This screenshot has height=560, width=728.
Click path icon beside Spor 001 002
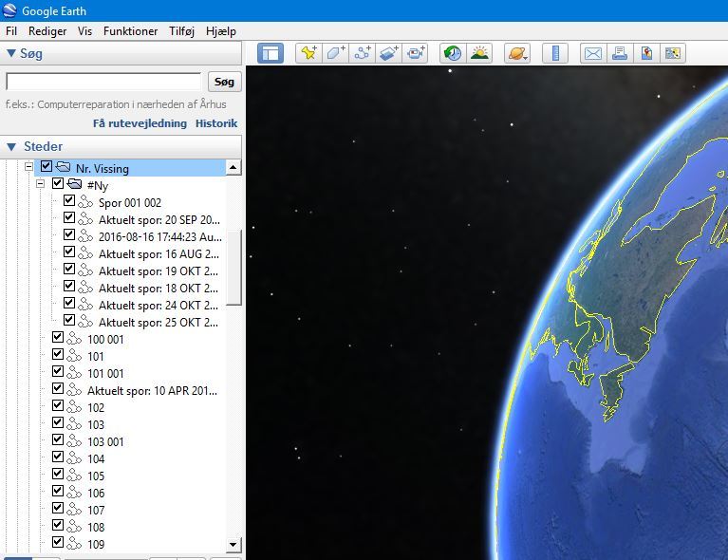pyautogui.click(x=85, y=202)
